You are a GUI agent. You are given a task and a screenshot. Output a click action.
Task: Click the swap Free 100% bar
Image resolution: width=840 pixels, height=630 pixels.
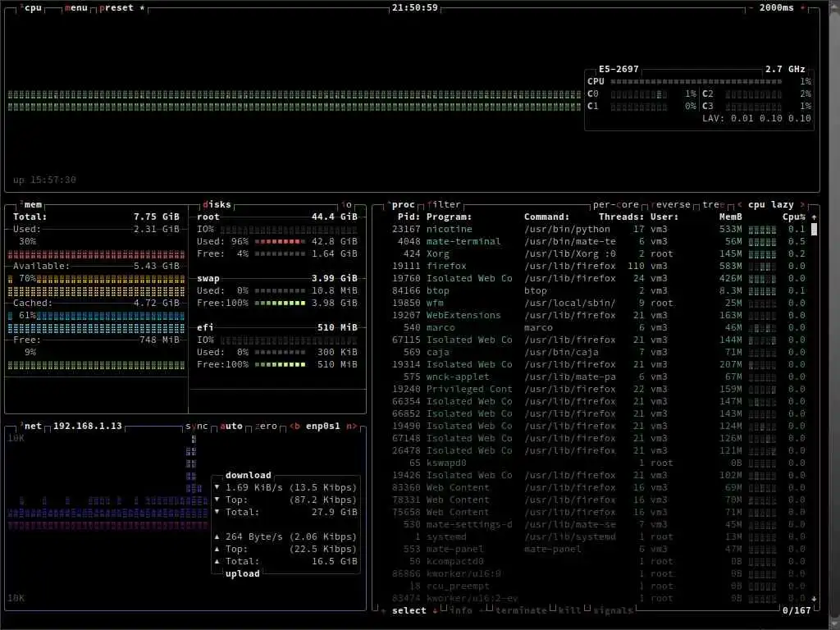pyautogui.click(x=280, y=304)
